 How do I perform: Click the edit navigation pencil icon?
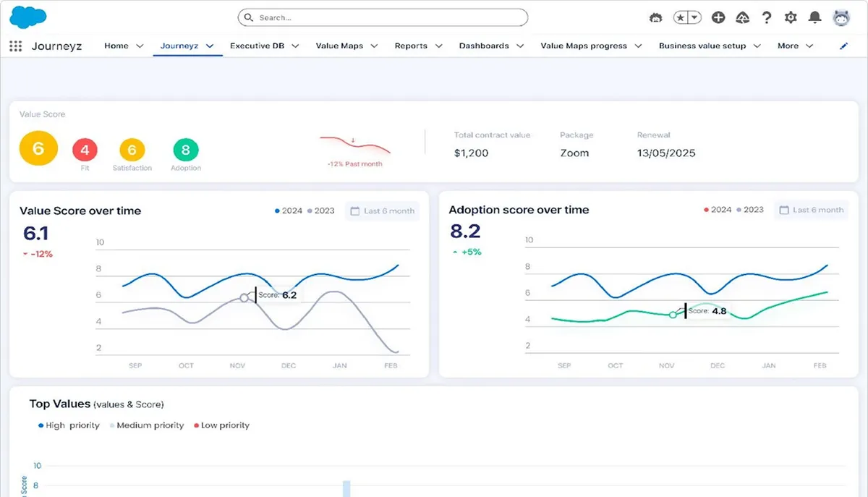(x=843, y=46)
